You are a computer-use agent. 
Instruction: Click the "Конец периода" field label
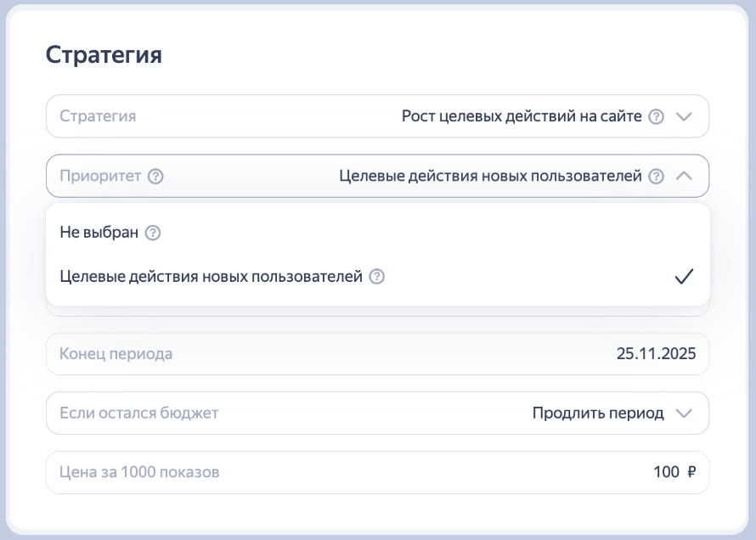116,354
